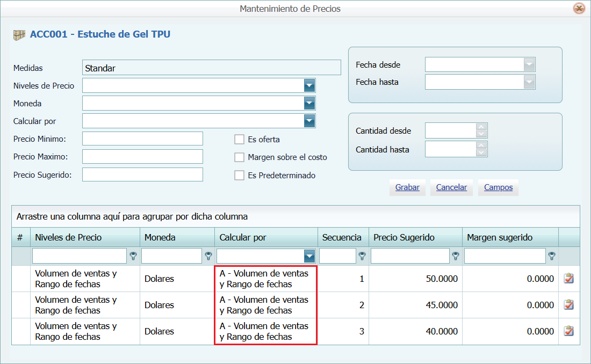Open the Niveles de Precio dropdown
This screenshot has height=364, width=591.
click(309, 85)
